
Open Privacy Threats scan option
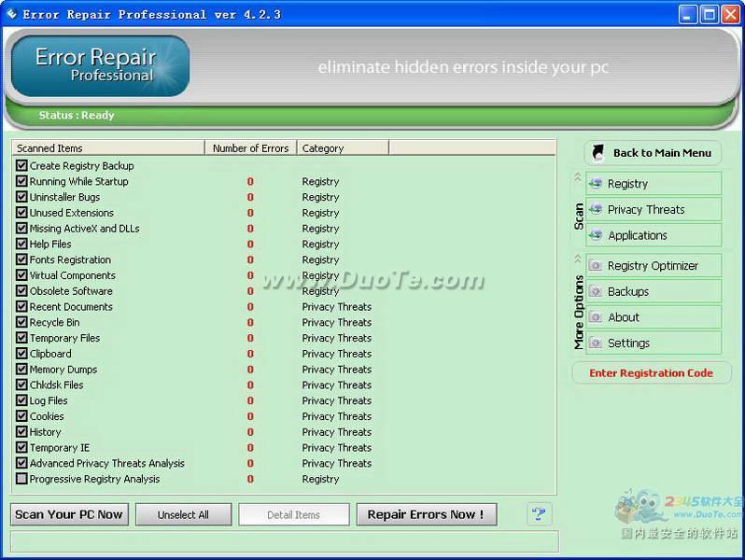[x=654, y=209]
